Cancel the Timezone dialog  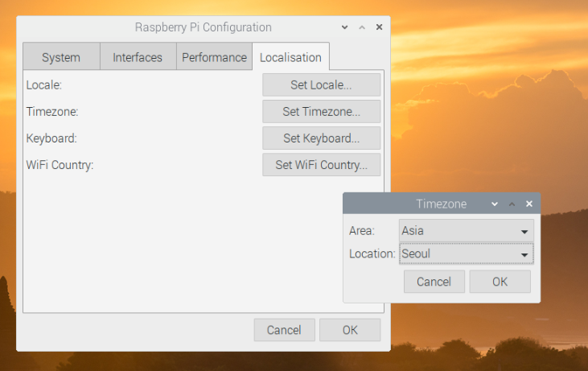click(434, 282)
